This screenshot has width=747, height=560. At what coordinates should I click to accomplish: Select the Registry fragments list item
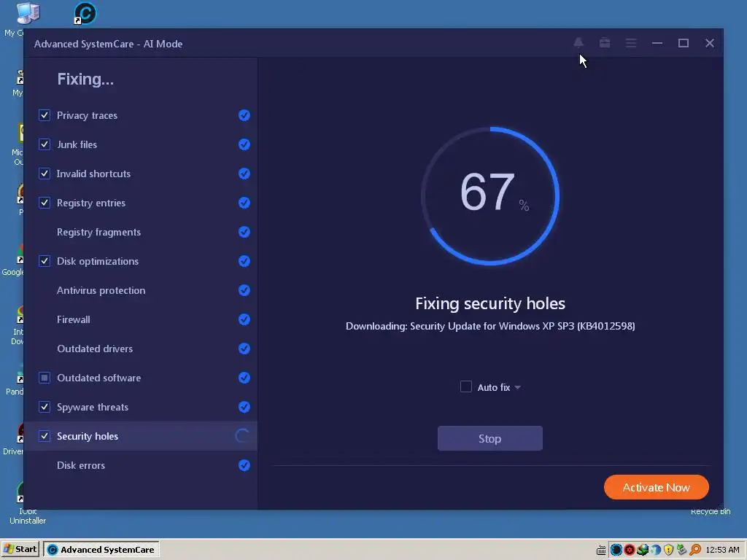coord(141,232)
